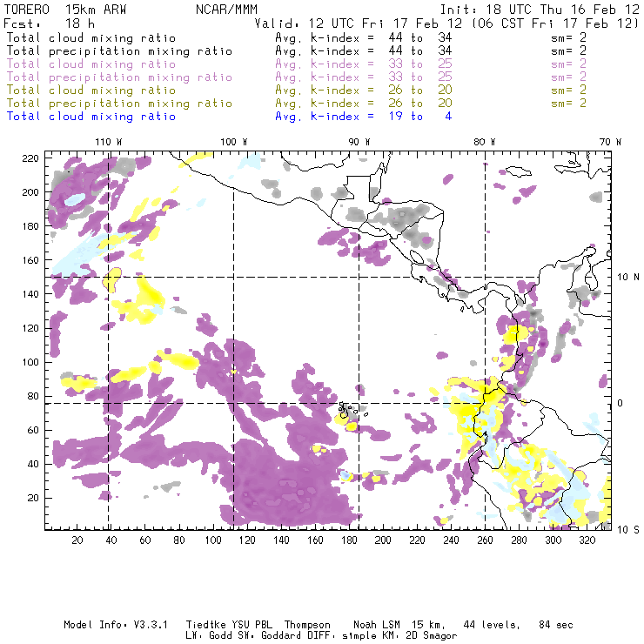Click the "110 W" longitude label
The height and width of the screenshot is (644, 644).
[109, 142]
